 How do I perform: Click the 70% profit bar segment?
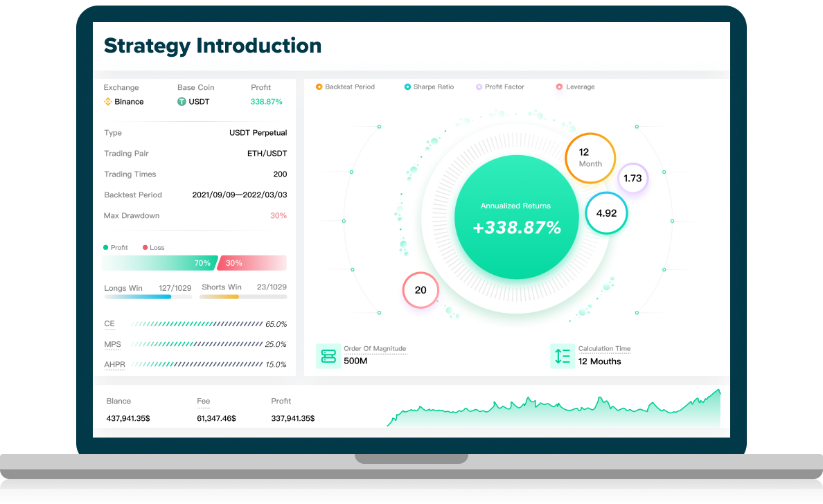[159, 263]
